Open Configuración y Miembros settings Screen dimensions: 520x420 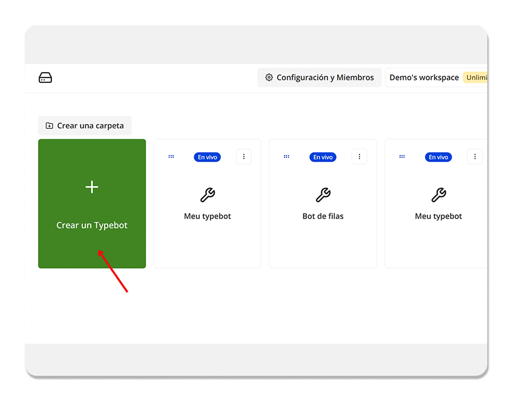tap(319, 77)
